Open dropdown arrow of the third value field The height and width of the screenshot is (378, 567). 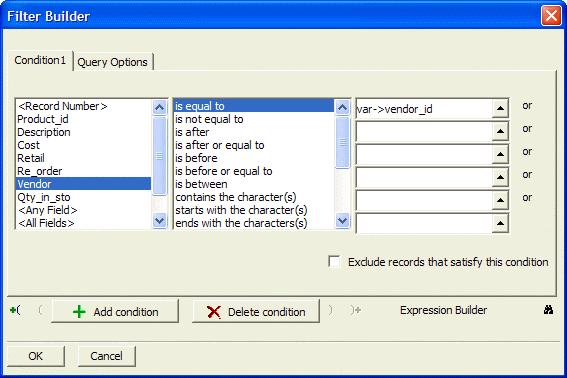(500, 154)
